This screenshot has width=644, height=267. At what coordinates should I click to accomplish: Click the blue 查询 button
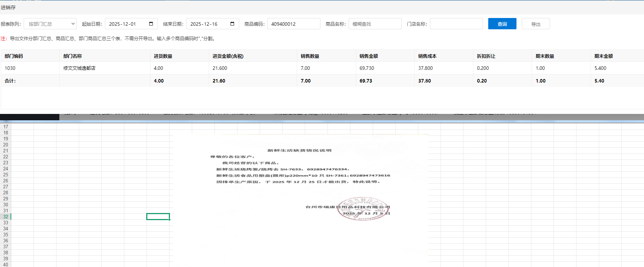[x=502, y=24]
